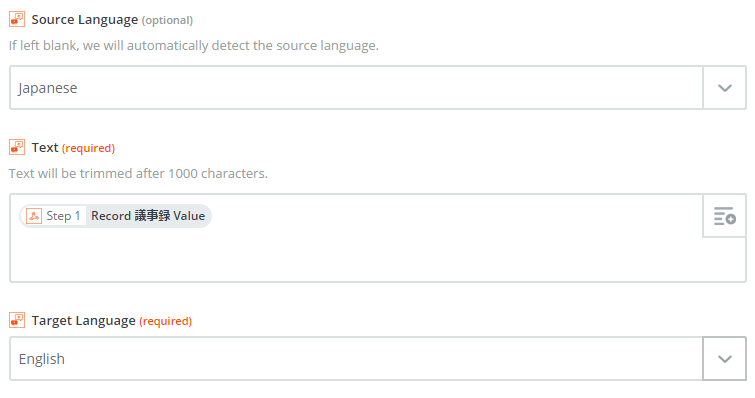Open the insert-field icon in Text box

click(724, 216)
